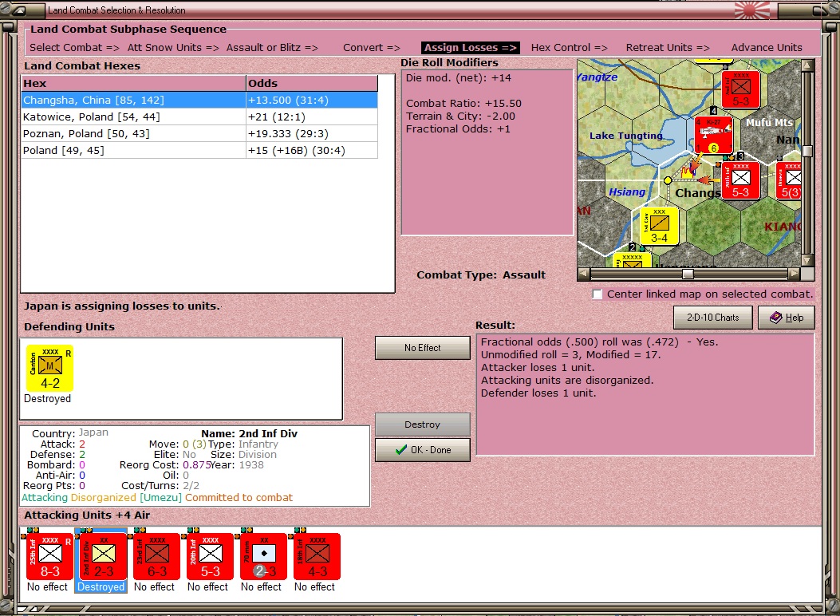Click the yellow 3-4 cavalry counter on map
The width and height of the screenshot is (840, 616).
[x=659, y=227]
